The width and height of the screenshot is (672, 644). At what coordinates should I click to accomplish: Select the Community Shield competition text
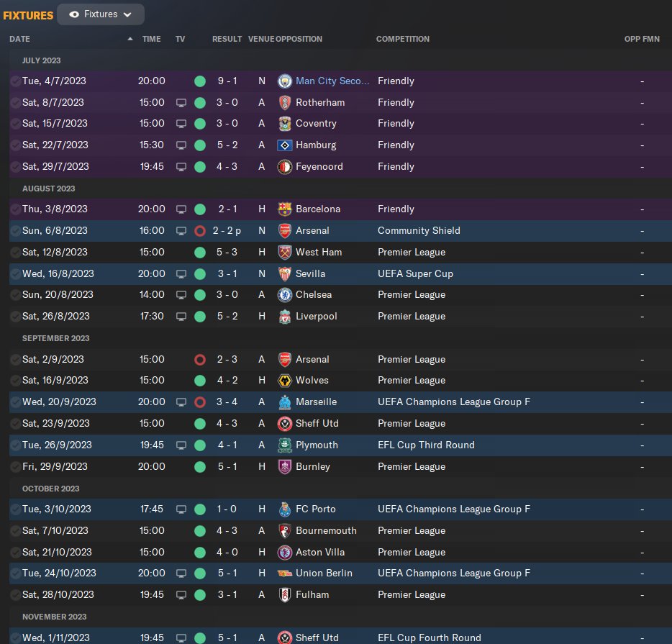tap(419, 230)
